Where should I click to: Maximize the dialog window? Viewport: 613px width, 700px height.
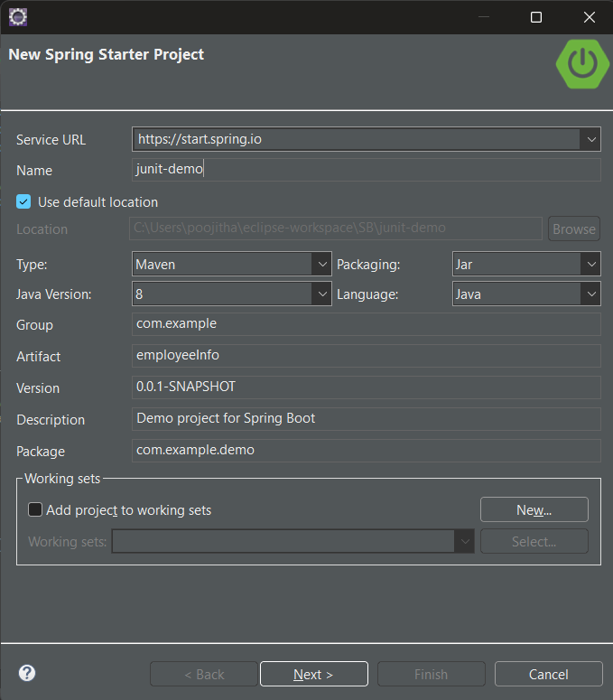tap(536, 17)
